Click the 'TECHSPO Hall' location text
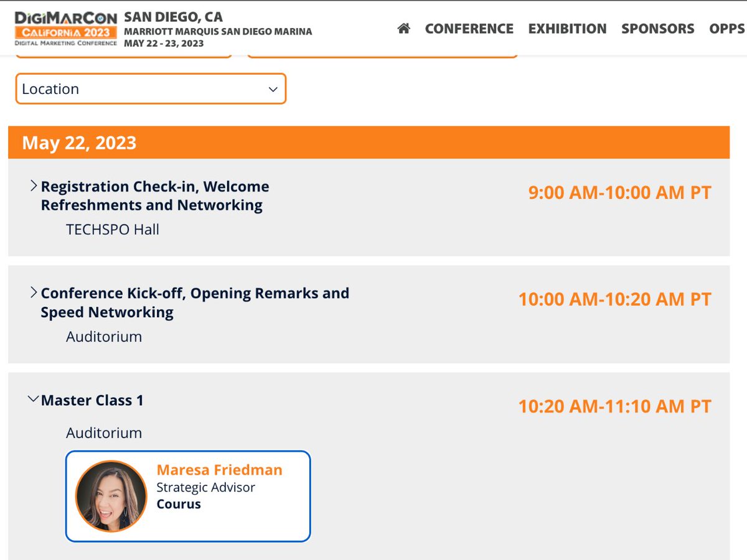 [x=113, y=230]
